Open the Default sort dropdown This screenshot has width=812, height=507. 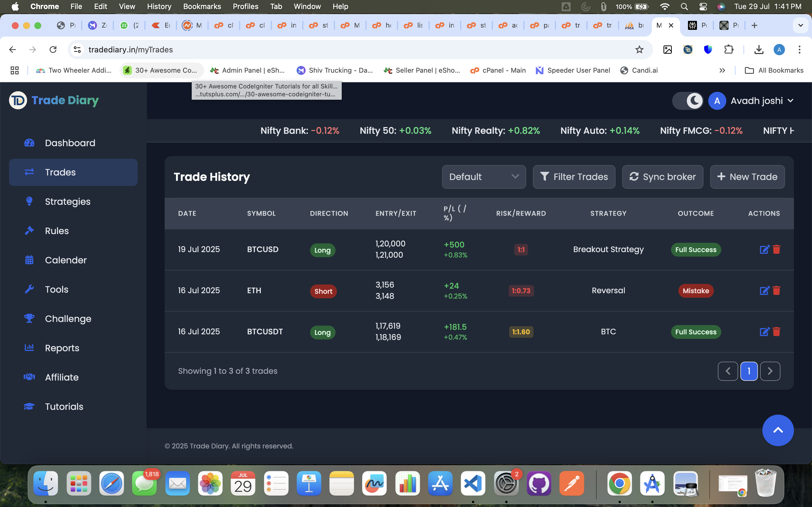pyautogui.click(x=484, y=177)
